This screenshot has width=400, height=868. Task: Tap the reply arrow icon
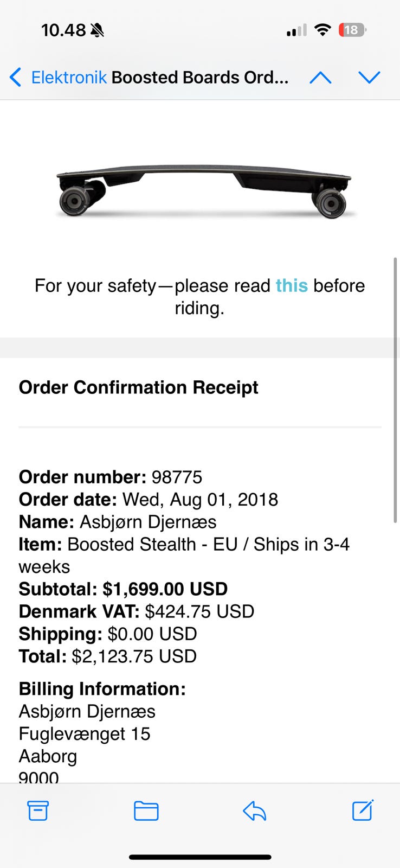pyautogui.click(x=254, y=810)
